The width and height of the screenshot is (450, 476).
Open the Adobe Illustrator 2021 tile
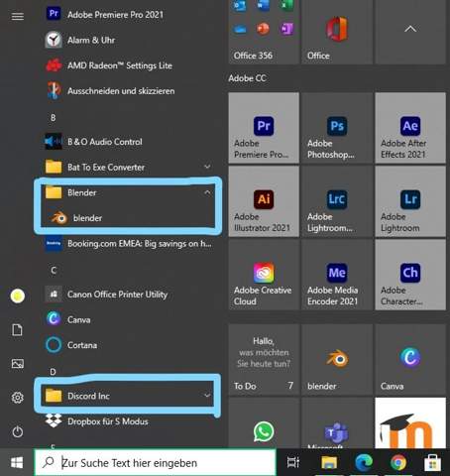264,201
